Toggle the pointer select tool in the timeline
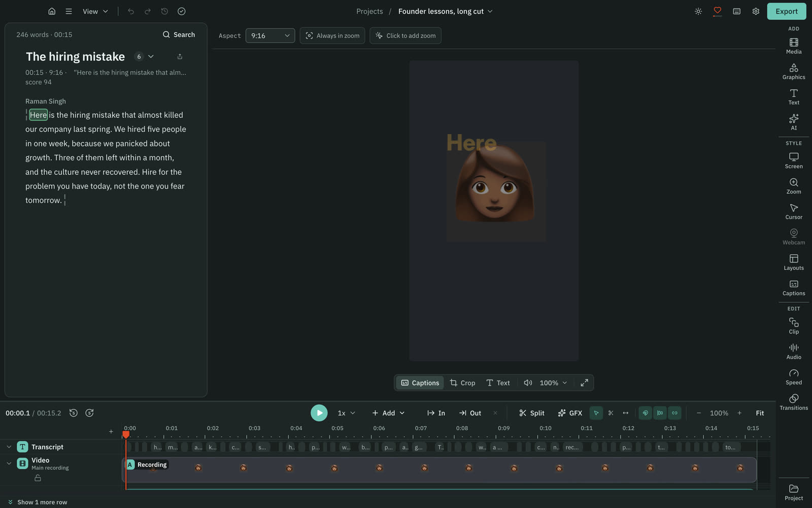This screenshot has height=508, width=812. click(596, 413)
